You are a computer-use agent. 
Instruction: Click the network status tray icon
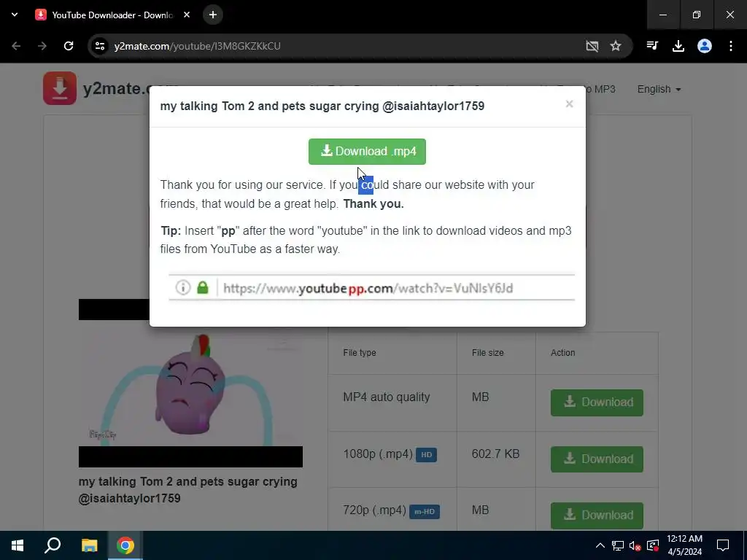point(618,545)
